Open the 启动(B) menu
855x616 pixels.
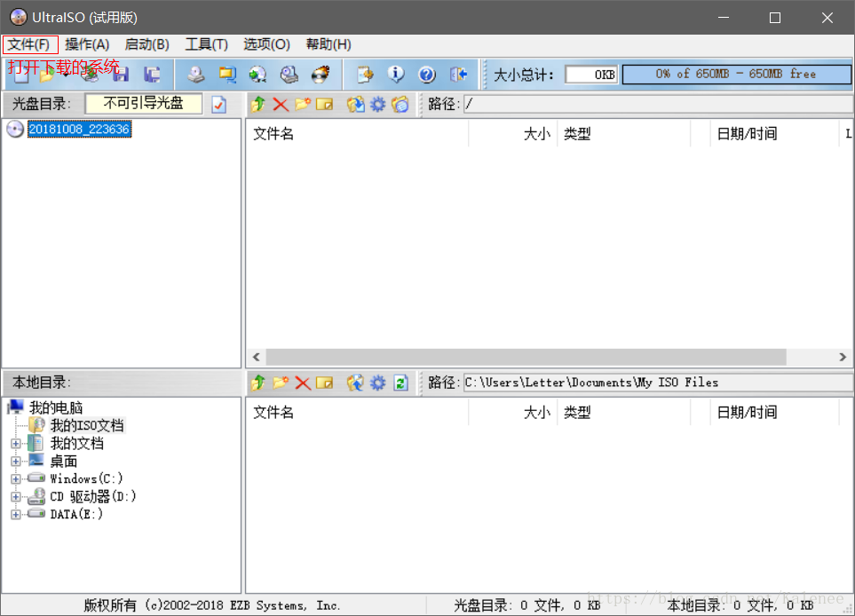146,44
